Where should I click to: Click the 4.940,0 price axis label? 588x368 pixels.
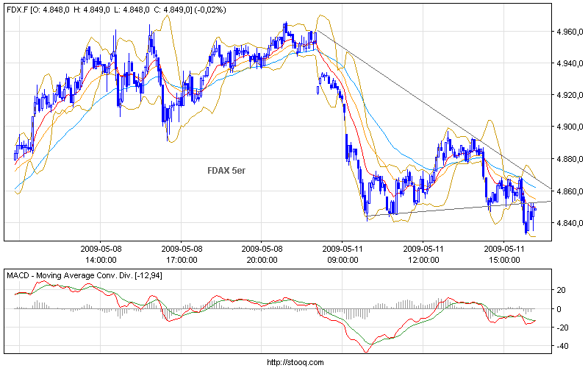point(570,63)
